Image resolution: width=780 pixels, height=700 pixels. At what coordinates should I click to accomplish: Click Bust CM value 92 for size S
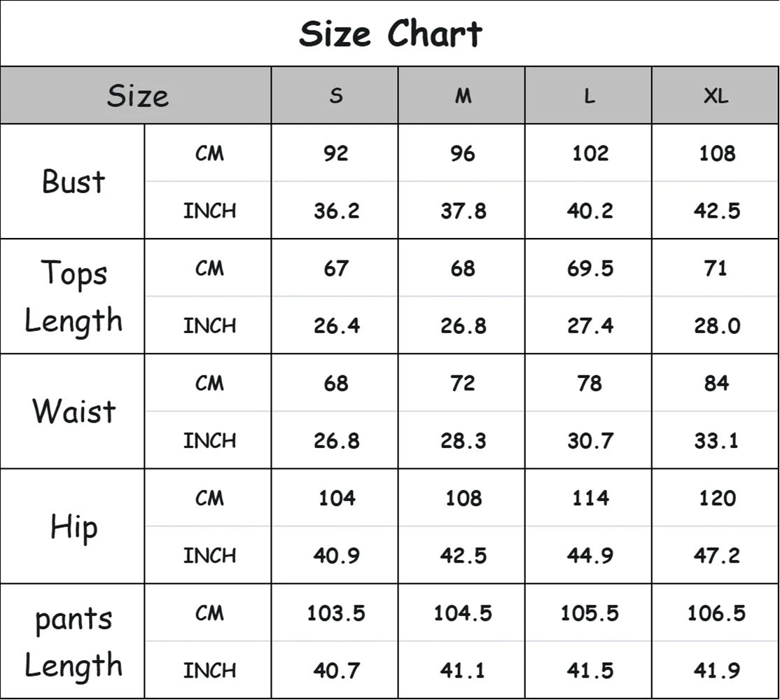coord(335,153)
